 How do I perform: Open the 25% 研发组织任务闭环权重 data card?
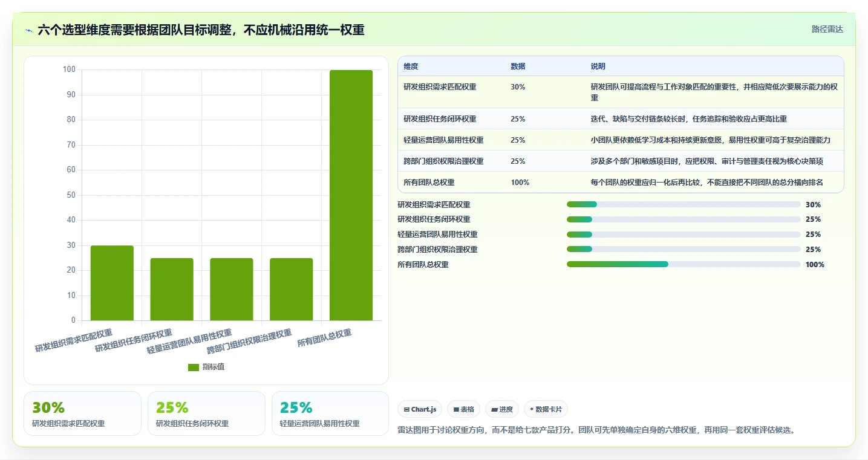206,413
